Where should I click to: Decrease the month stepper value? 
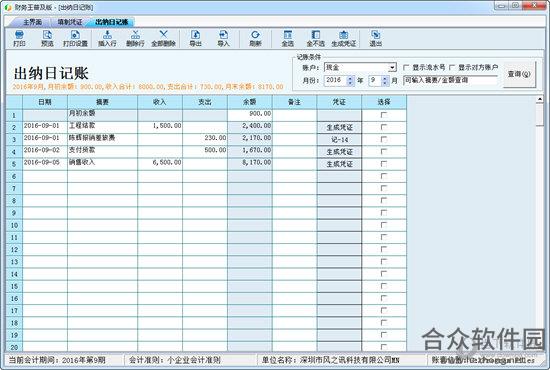385,83
